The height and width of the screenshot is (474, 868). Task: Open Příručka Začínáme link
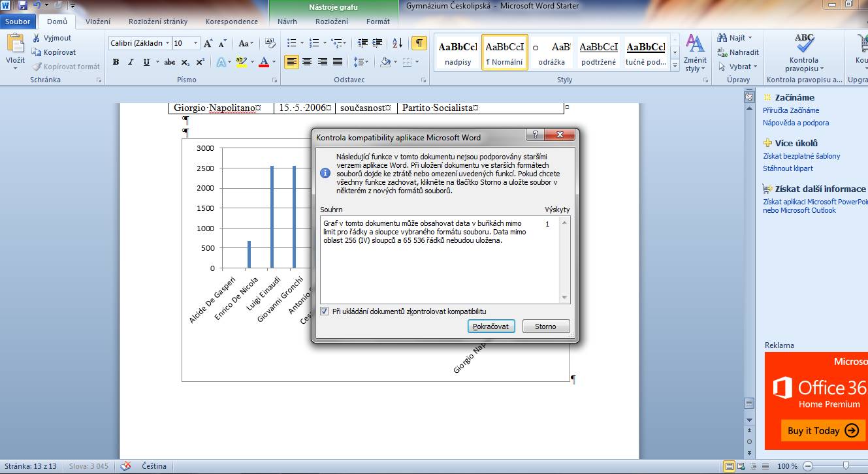tap(791, 110)
